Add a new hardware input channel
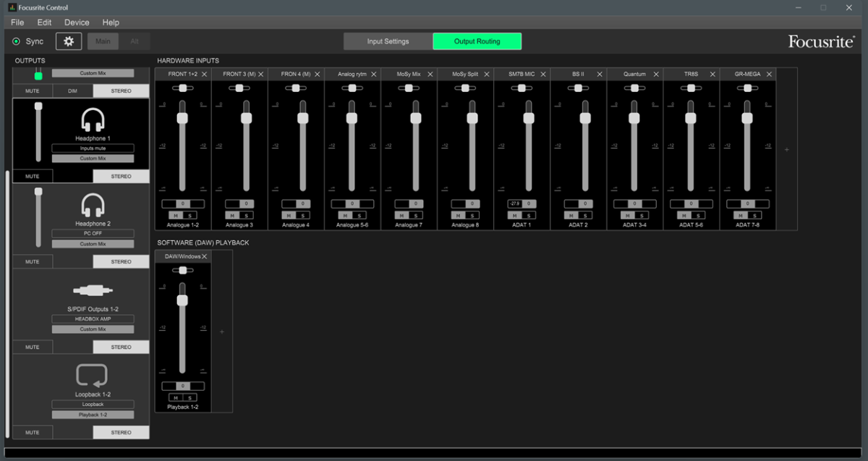Screen dimensions: 868x461 [x=787, y=150]
